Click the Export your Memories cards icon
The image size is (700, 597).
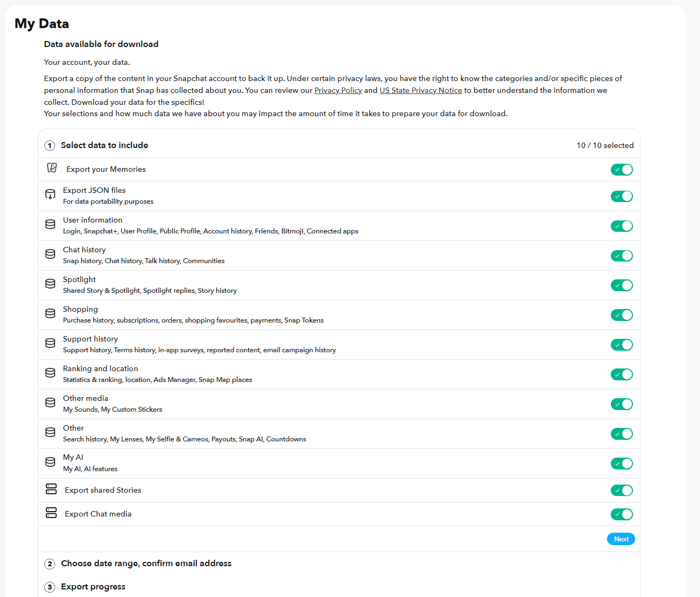(52, 168)
